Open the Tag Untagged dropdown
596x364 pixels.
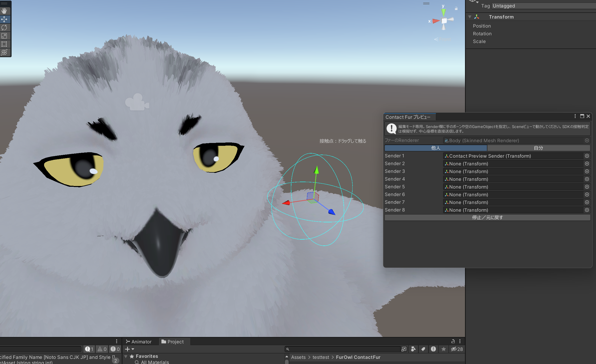pyautogui.click(x=544, y=6)
